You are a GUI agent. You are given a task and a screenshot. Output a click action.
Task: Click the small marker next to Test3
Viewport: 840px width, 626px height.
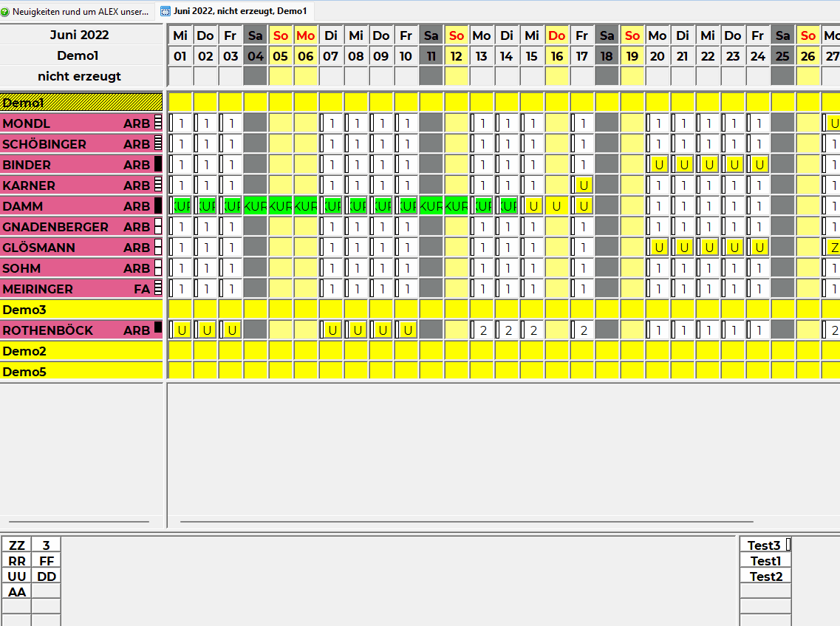(x=788, y=545)
